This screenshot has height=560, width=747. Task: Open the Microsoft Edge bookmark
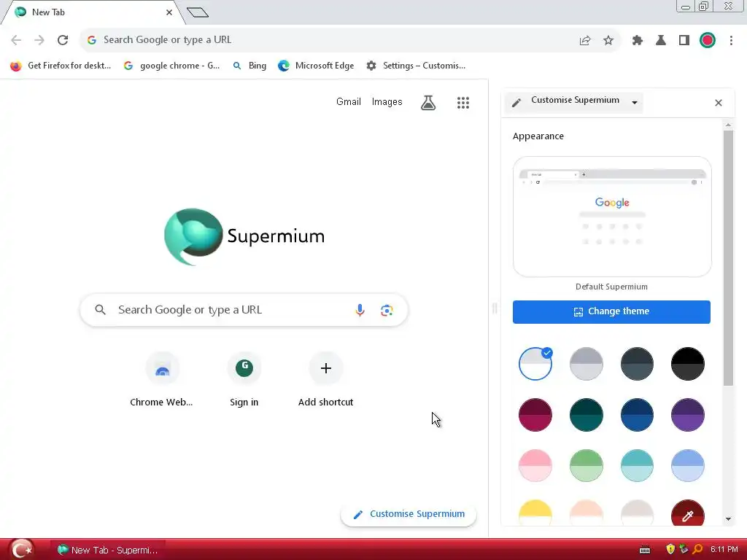[x=317, y=66]
